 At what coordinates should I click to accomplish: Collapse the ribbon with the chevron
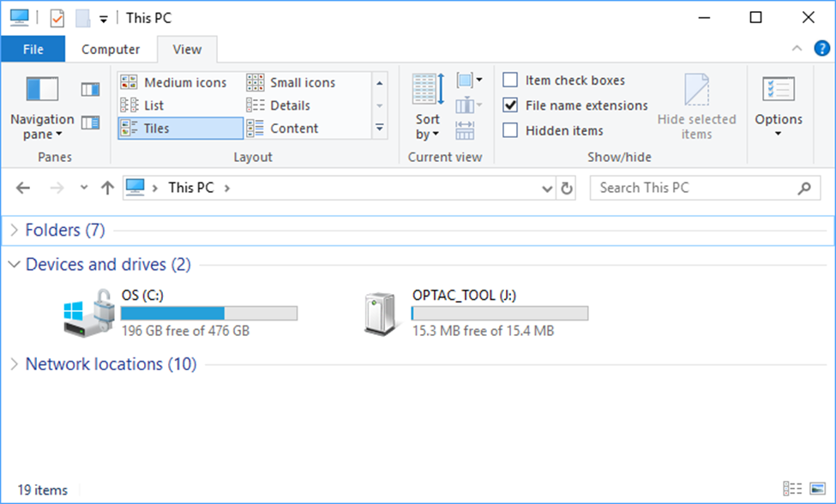point(796,49)
